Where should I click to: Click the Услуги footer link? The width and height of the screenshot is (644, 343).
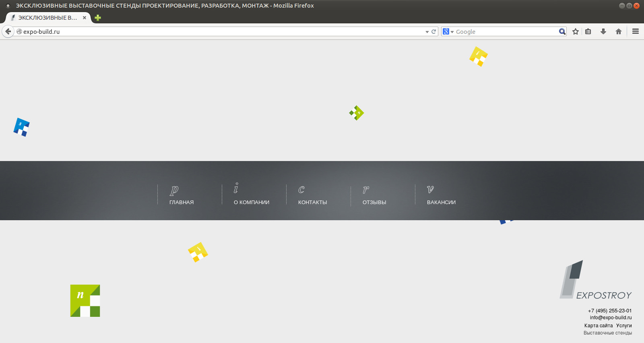pyautogui.click(x=624, y=326)
